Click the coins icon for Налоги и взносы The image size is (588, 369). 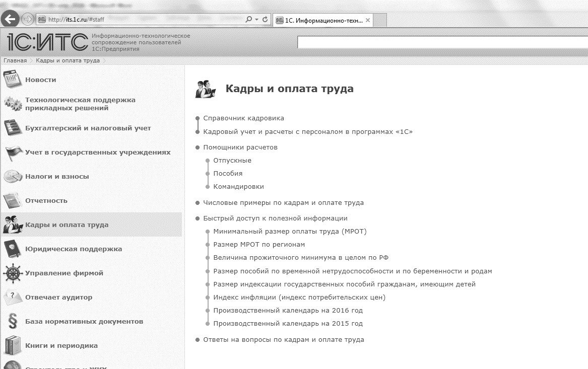click(13, 177)
